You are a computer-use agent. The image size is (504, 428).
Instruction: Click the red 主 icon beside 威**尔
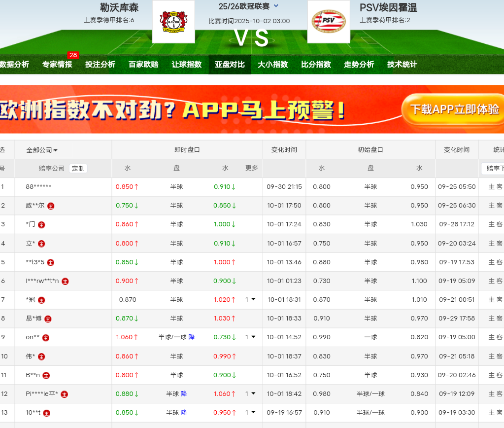point(51,206)
